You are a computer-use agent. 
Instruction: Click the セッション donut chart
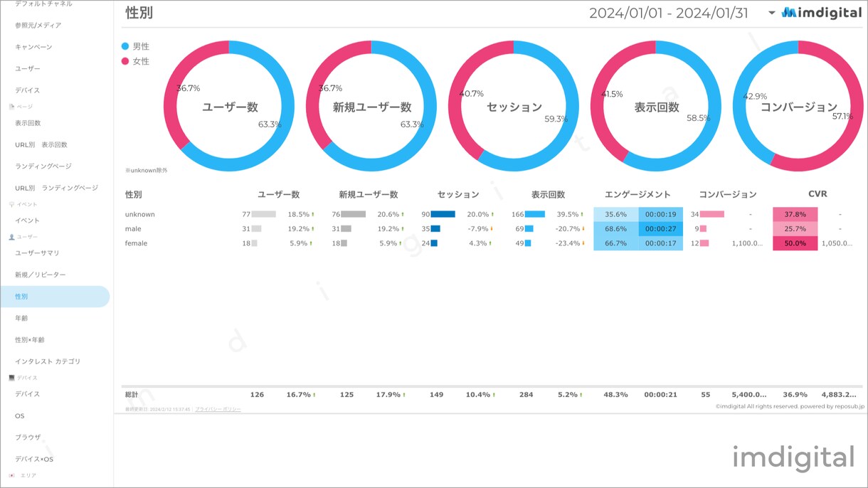(514, 107)
